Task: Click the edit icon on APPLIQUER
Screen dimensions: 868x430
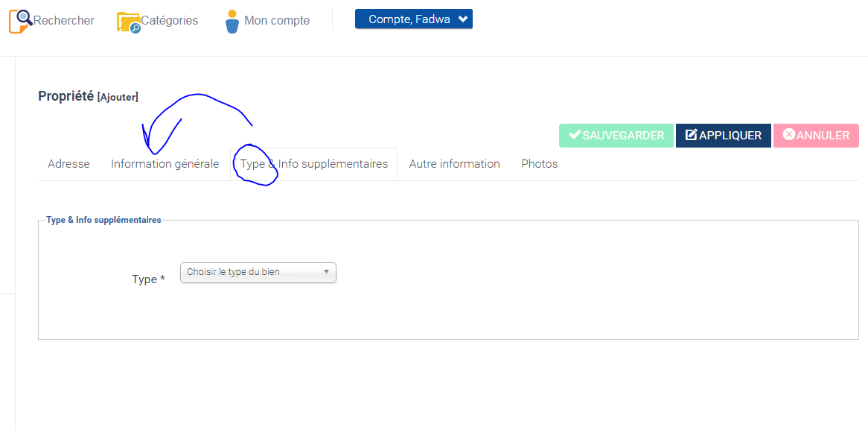Action: pyautogui.click(x=692, y=135)
